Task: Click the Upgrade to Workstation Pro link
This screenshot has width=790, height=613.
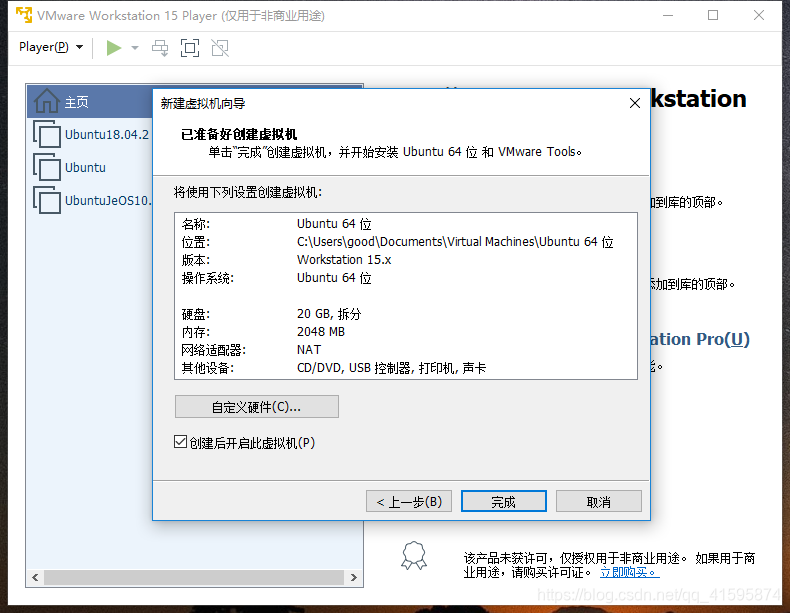Action: coord(699,339)
